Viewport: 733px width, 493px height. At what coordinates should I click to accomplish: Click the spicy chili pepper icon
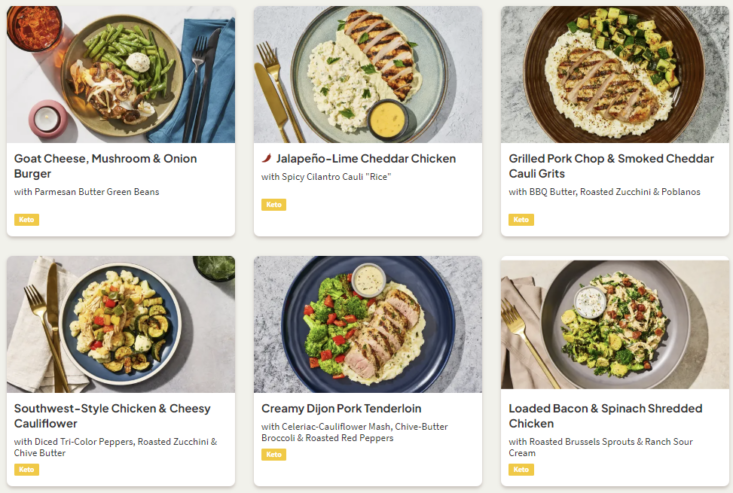click(x=267, y=158)
